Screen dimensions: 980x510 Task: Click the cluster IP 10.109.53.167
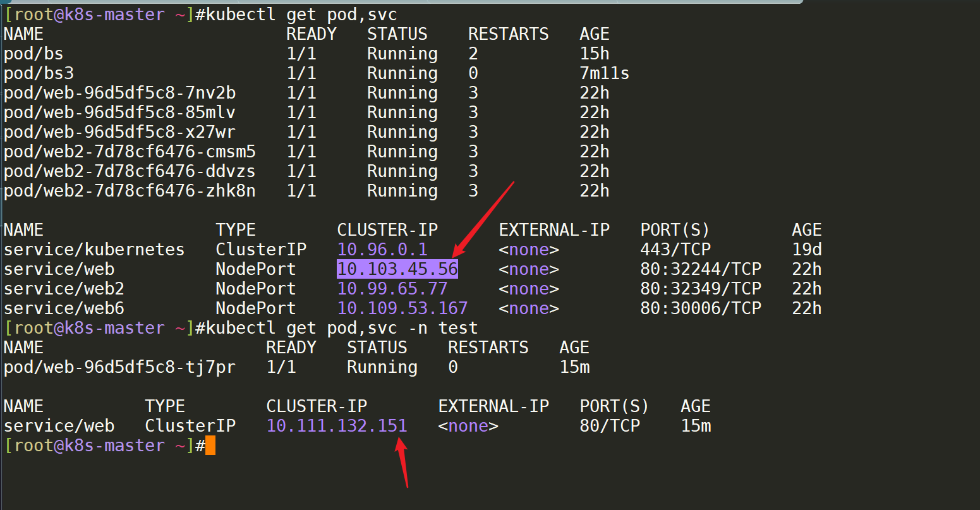(402, 308)
